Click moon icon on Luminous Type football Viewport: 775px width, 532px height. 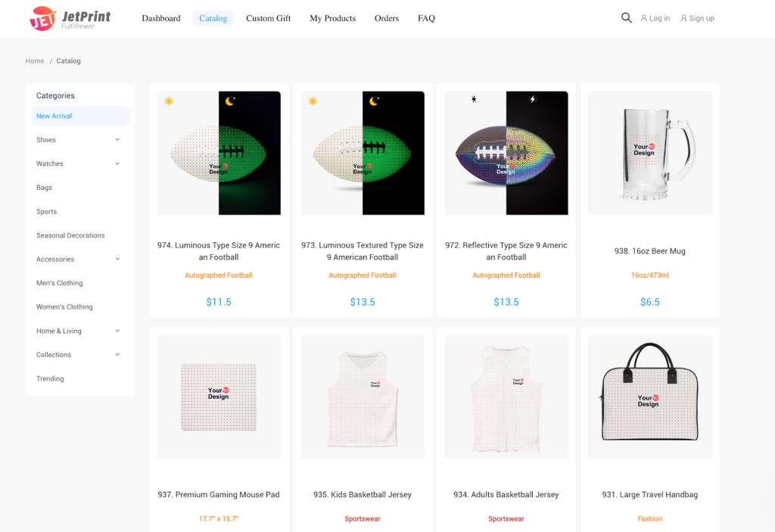click(x=230, y=101)
